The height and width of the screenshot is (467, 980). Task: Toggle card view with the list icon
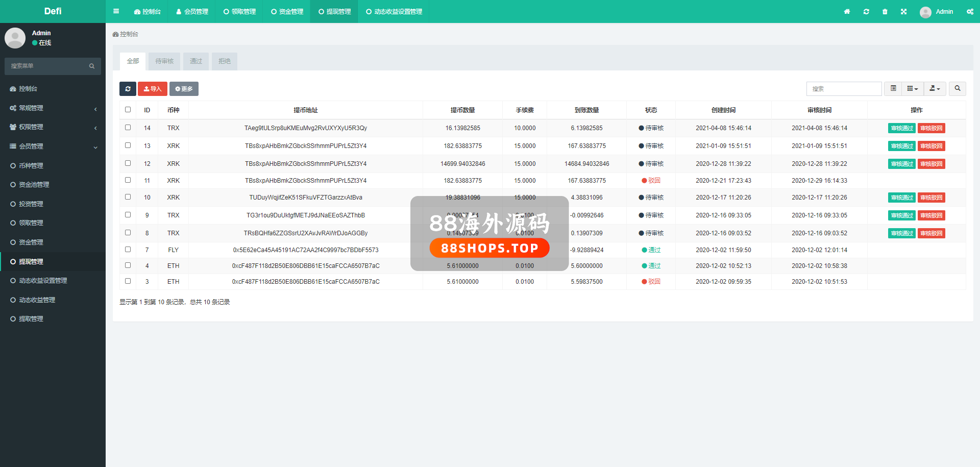(x=893, y=89)
